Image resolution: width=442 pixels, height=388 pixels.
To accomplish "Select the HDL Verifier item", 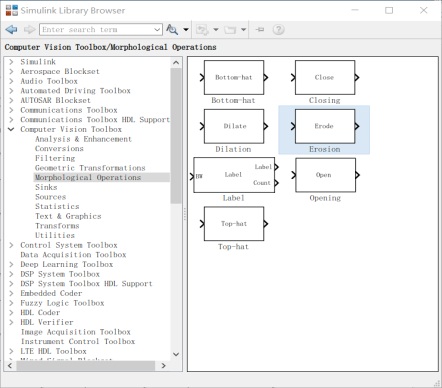I will click(47, 322).
